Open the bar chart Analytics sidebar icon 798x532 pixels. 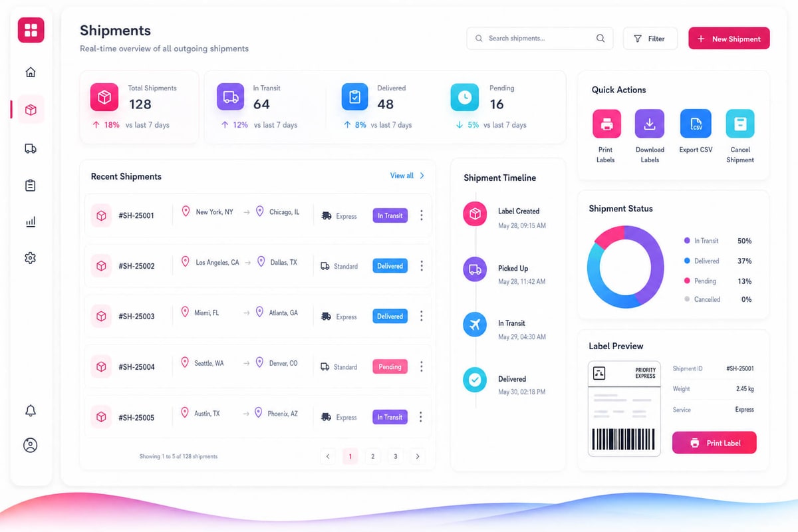click(31, 222)
